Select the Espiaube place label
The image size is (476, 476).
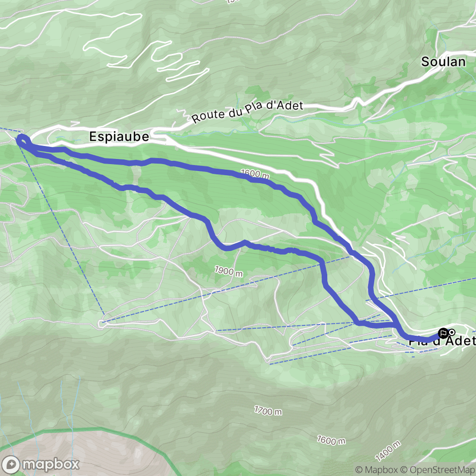[119, 137]
